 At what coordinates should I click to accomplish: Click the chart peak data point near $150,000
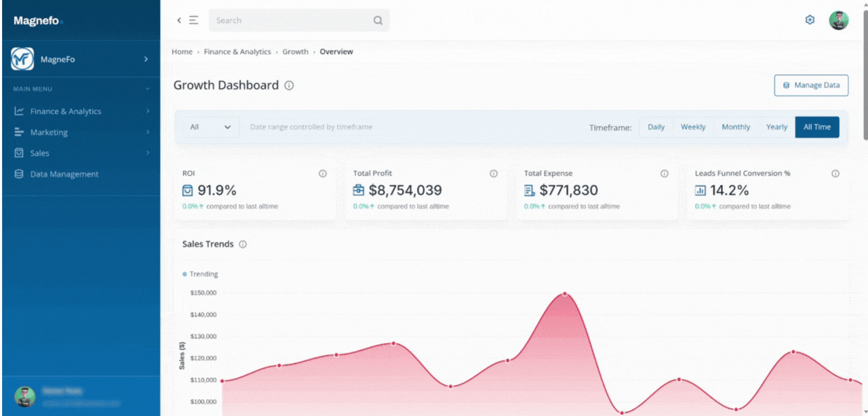coord(564,294)
